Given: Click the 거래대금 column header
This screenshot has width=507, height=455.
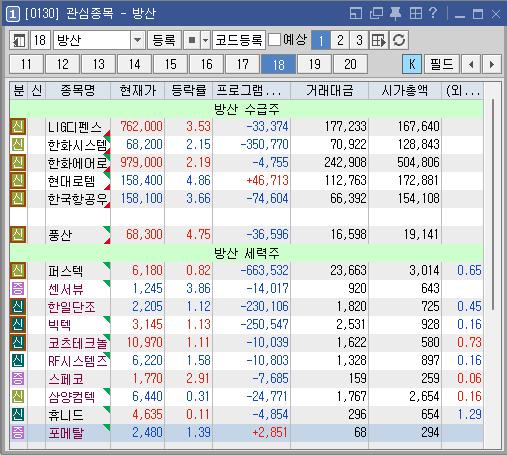Looking at the screenshot, I should (329, 91).
